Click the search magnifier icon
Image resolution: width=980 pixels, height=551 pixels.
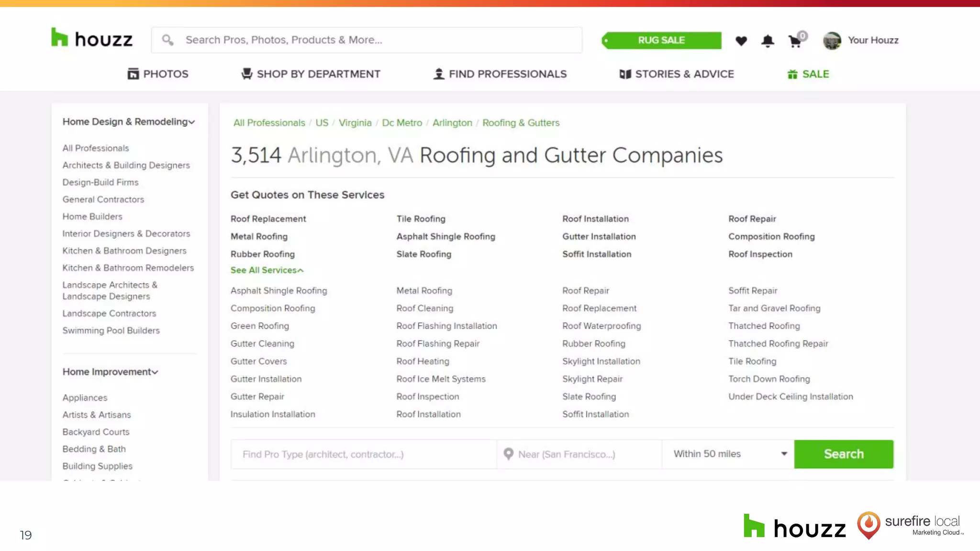point(167,40)
